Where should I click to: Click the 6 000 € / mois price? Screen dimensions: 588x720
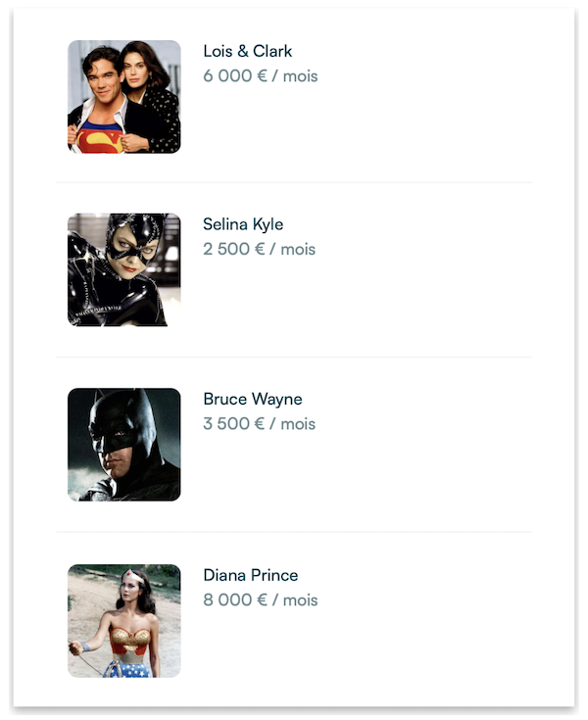(x=260, y=75)
